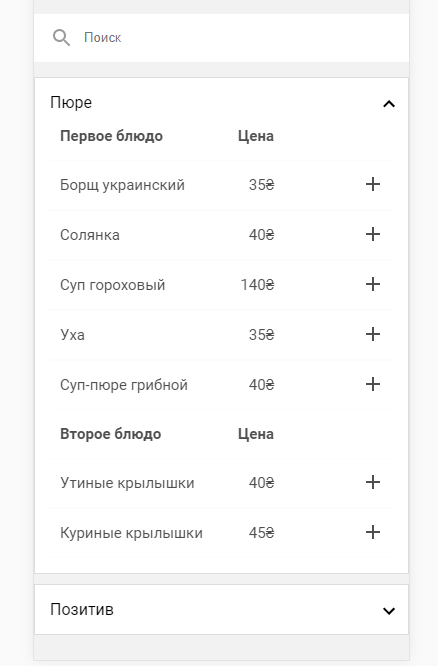This screenshot has width=438, height=666.
Task: Click the Первое блюдо column header
Action: coord(111,136)
